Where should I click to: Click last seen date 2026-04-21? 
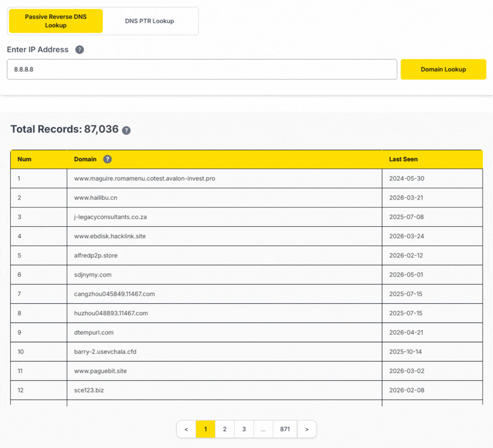click(406, 332)
